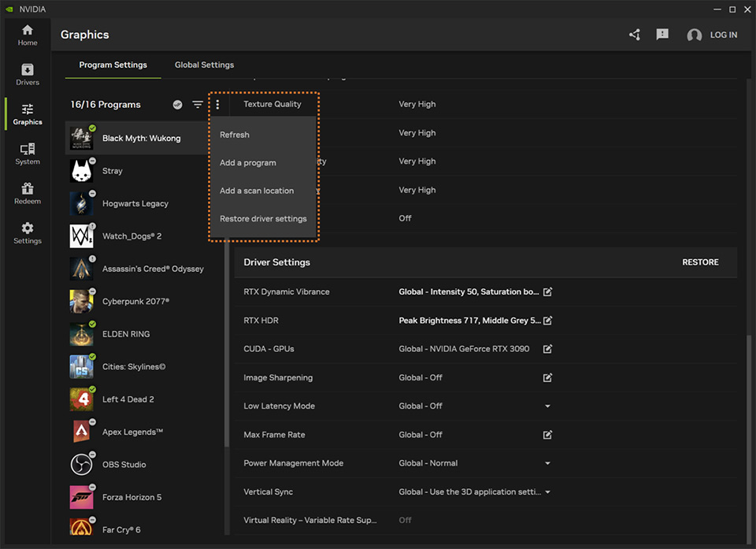Choose Add a program from menu
756x549 pixels.
[x=248, y=163]
